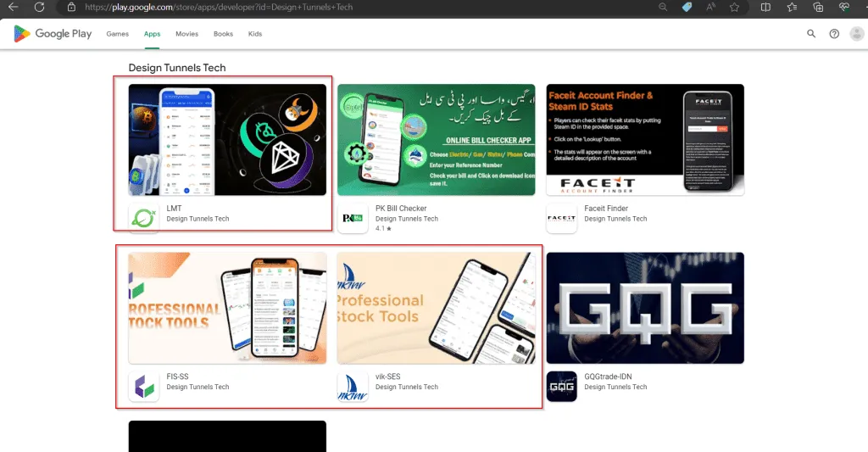Click the LMT app icon

[143, 218]
